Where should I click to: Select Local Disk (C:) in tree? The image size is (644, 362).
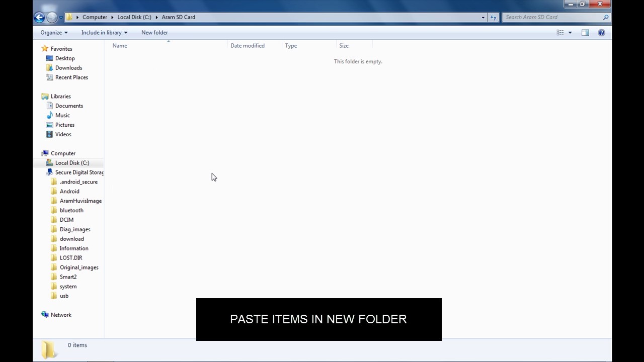click(72, 163)
